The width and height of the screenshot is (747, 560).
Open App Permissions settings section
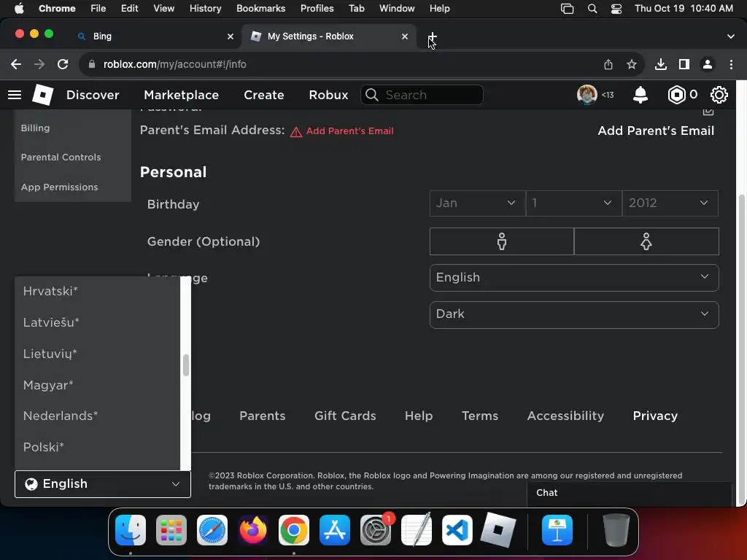coord(60,187)
